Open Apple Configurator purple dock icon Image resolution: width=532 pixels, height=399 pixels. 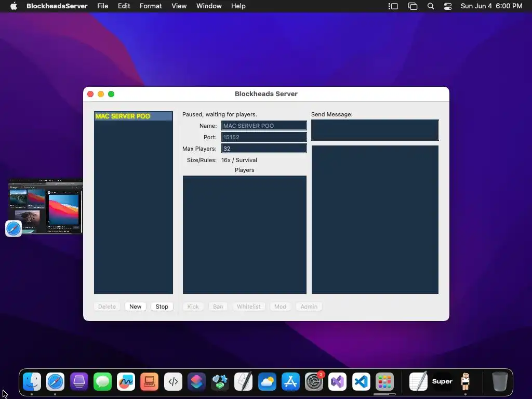coord(79,381)
